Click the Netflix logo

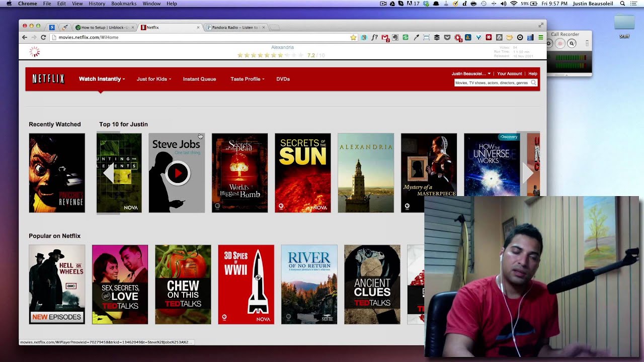(48, 79)
